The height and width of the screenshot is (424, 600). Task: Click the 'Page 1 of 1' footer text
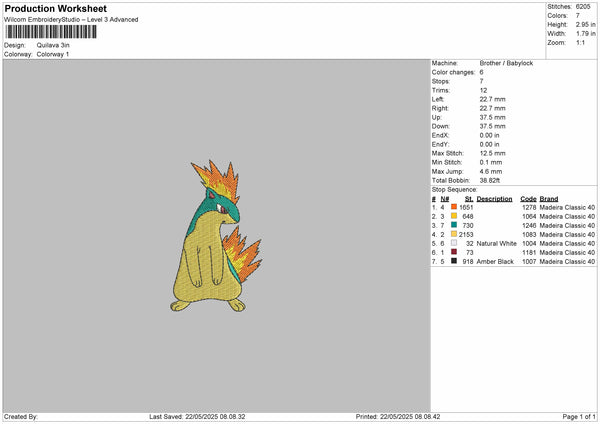[579, 417]
